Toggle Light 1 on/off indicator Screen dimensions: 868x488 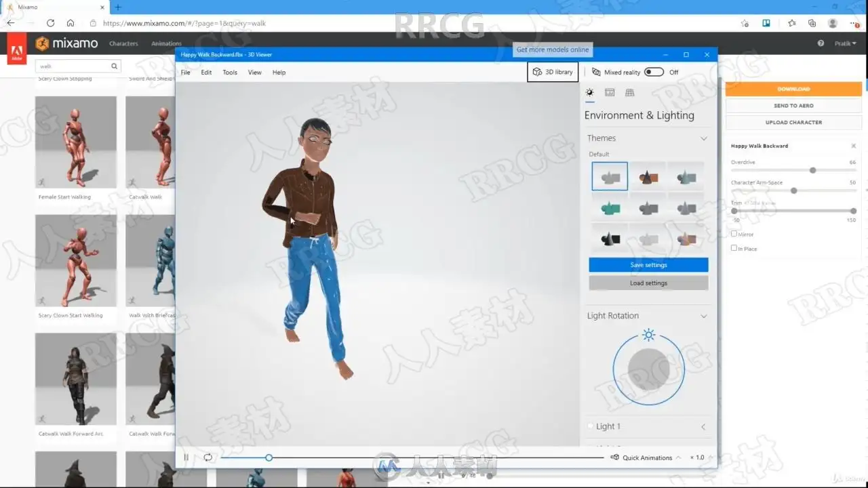coord(591,426)
